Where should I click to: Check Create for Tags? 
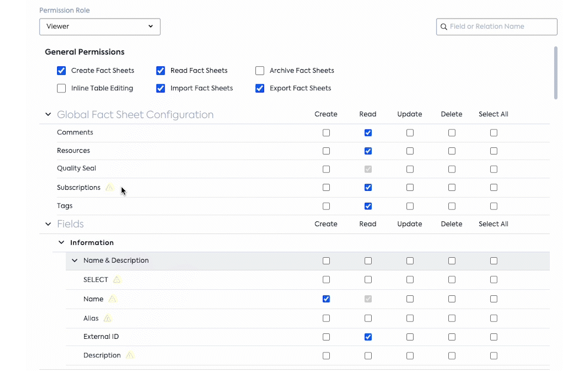[x=326, y=206]
